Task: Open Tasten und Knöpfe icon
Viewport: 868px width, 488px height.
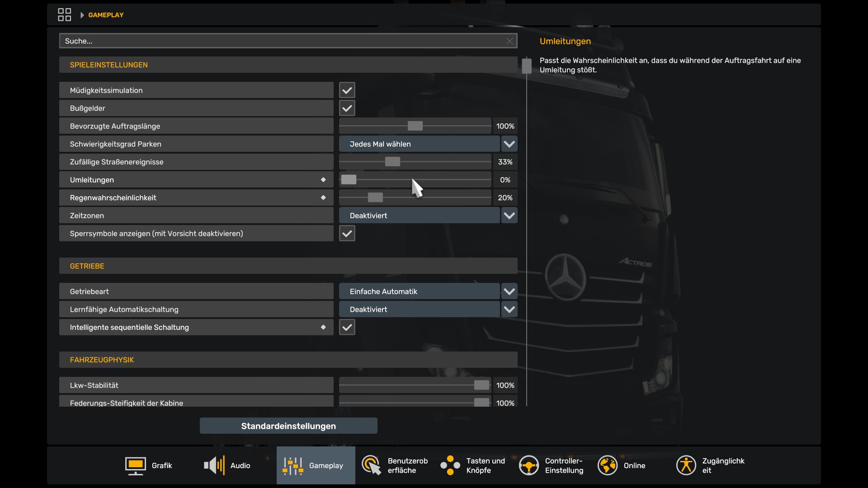Action: click(450, 465)
